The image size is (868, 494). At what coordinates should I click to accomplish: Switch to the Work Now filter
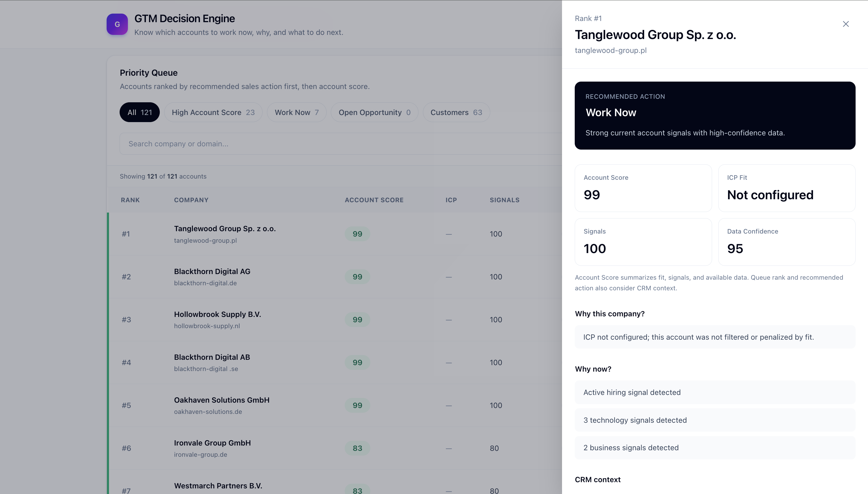point(297,112)
